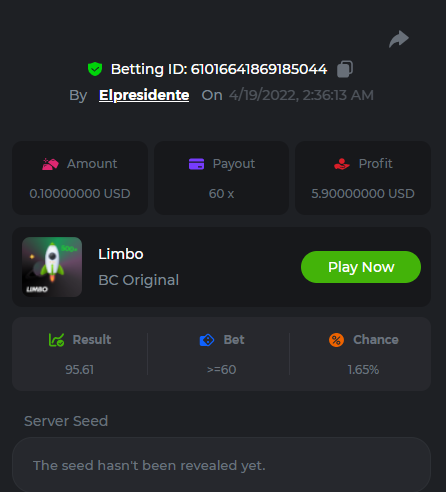Viewport: 446px width, 492px height.
Task: Click the Play Now button
Action: pos(361,267)
